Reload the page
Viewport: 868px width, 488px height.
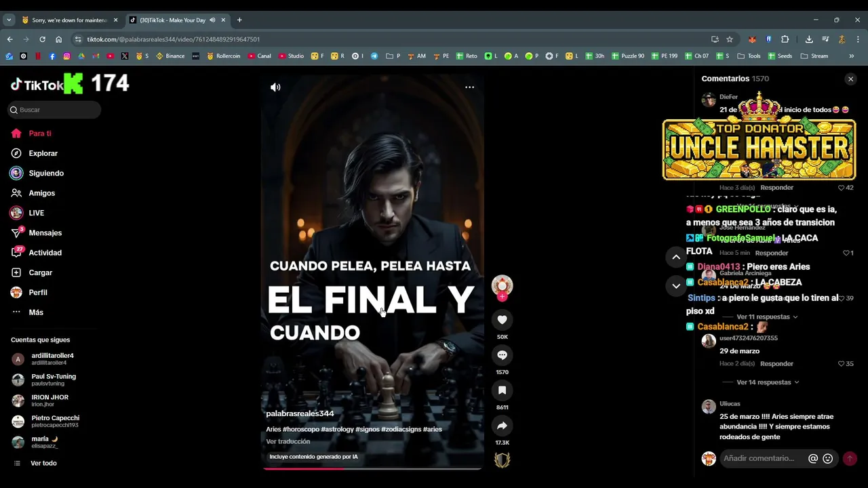pos(42,39)
